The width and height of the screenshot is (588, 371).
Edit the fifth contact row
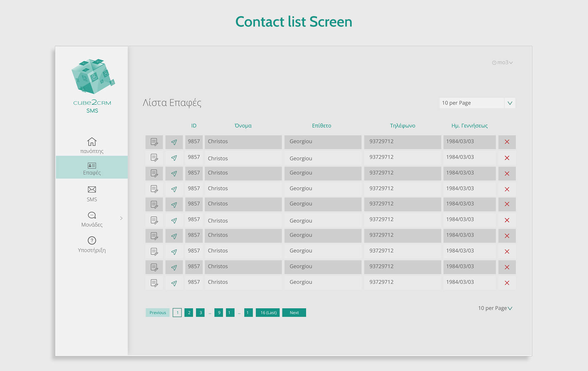click(154, 205)
